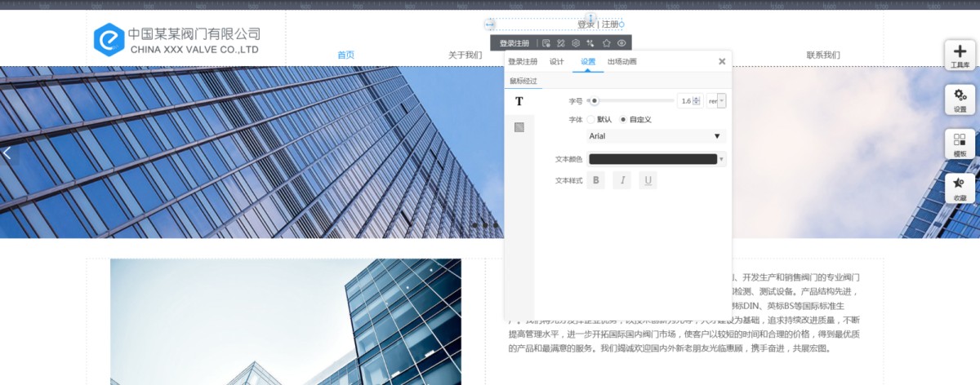Select the 自定义 font radio option
The image size is (980, 385).
click(x=623, y=119)
